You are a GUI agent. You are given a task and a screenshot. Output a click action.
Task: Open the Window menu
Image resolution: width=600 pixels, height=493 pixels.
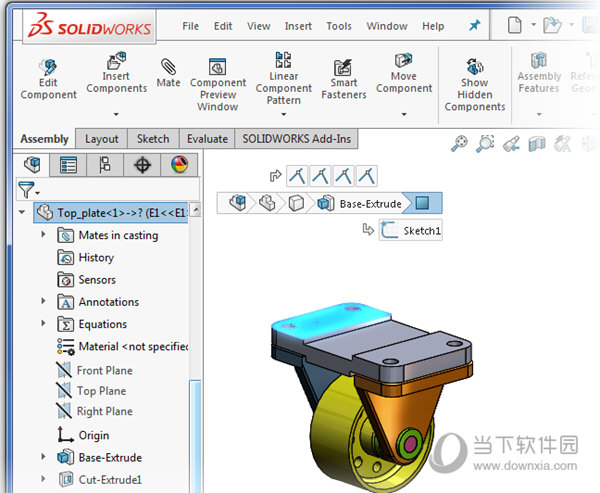pos(387,26)
